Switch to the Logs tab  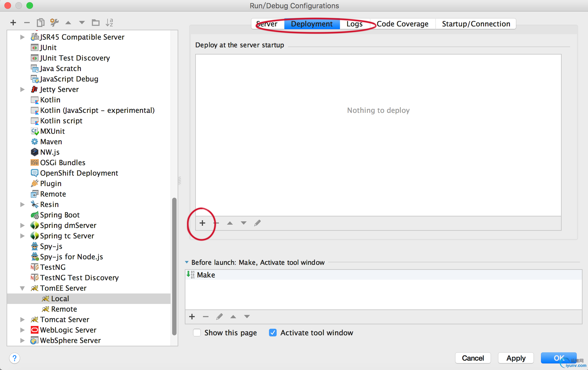tap(355, 24)
